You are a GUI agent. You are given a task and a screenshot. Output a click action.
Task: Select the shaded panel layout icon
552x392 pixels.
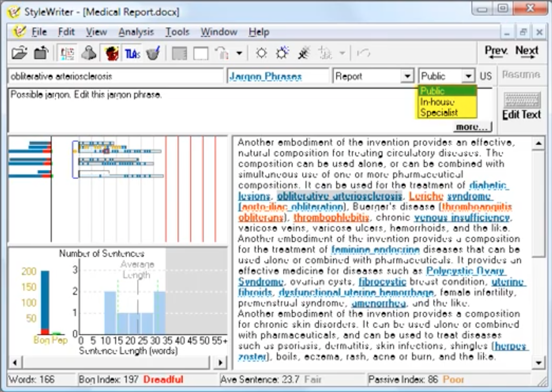pos(179,53)
